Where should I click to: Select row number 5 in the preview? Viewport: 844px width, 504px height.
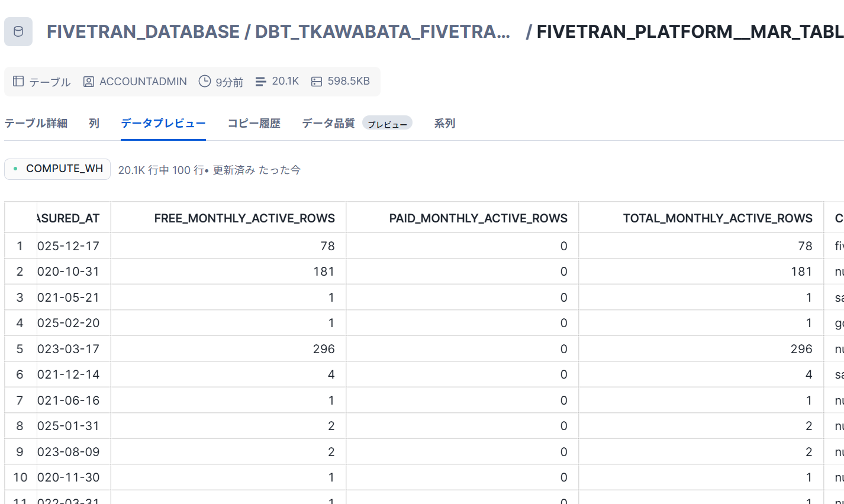coord(20,349)
